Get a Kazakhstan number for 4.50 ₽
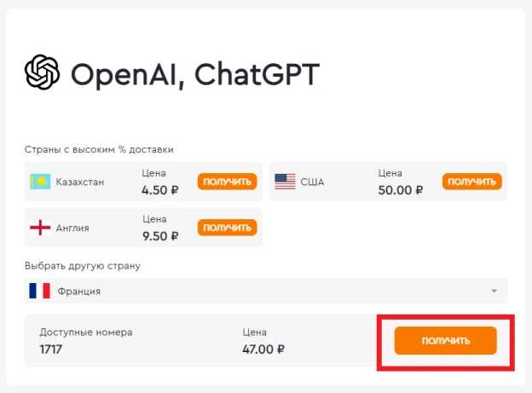532x393 pixels. 228,182
